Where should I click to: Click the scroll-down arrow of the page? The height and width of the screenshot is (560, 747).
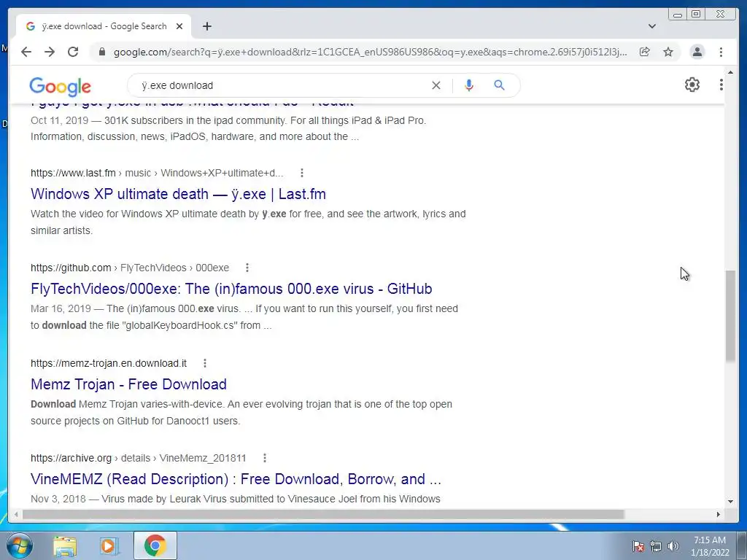click(x=730, y=502)
